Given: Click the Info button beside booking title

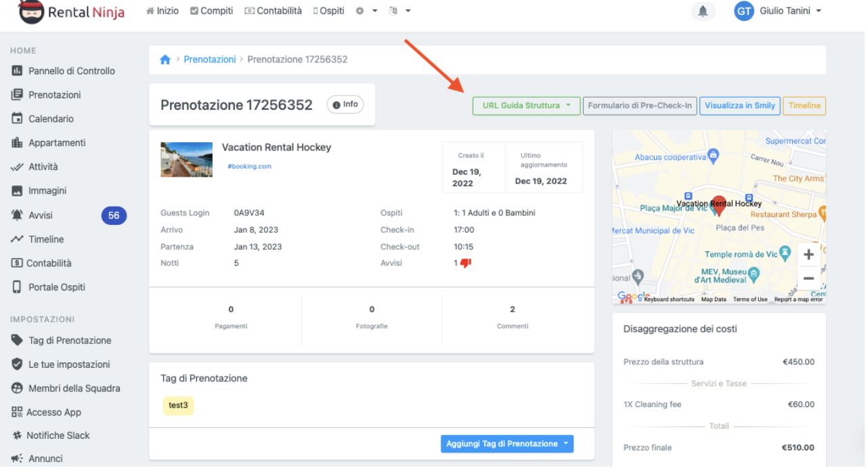Looking at the screenshot, I should pyautogui.click(x=345, y=105).
